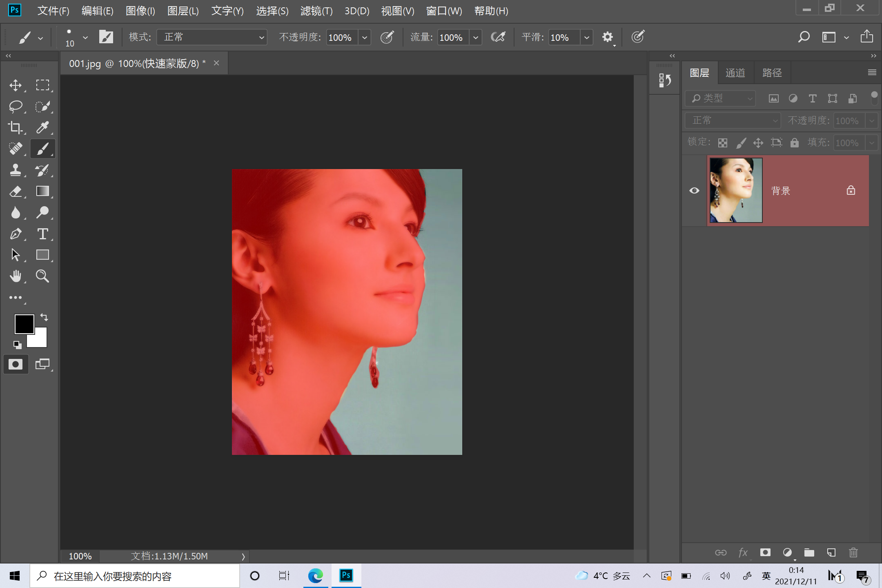
Task: Select the Gradient tool
Action: pyautogui.click(x=42, y=191)
